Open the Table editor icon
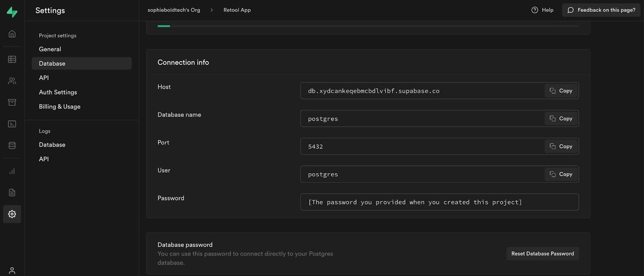Image resolution: width=644 pixels, height=276 pixels. click(12, 59)
